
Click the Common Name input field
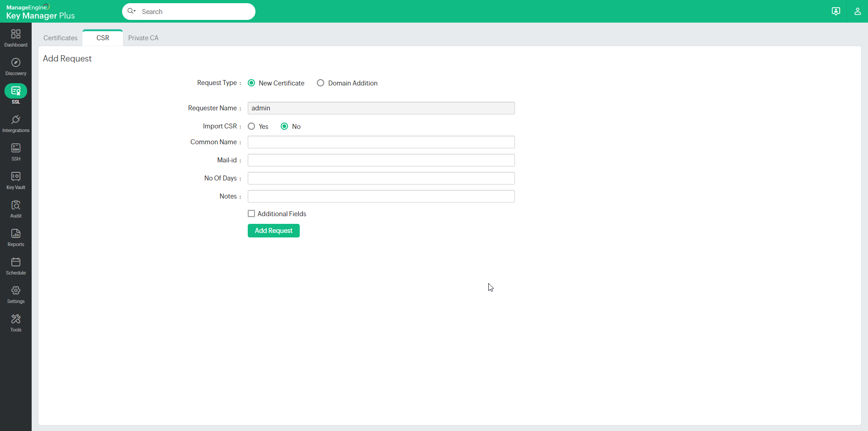[381, 142]
